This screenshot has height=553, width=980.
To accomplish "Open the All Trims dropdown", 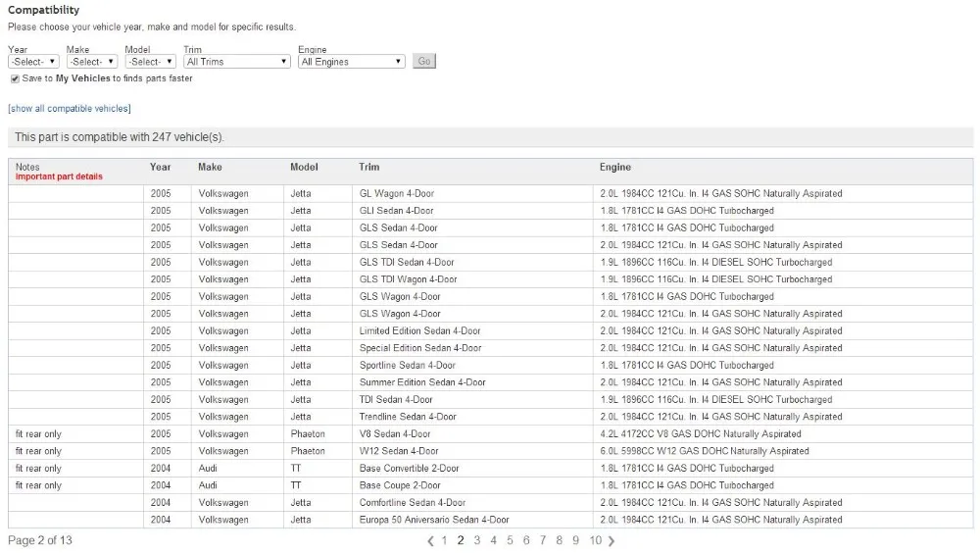I will [237, 62].
